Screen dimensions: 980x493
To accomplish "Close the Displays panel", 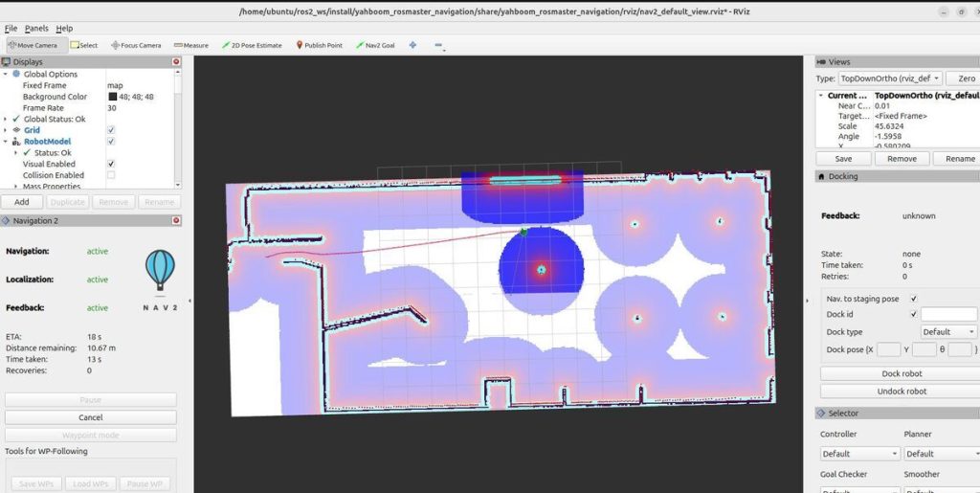I will (176, 62).
